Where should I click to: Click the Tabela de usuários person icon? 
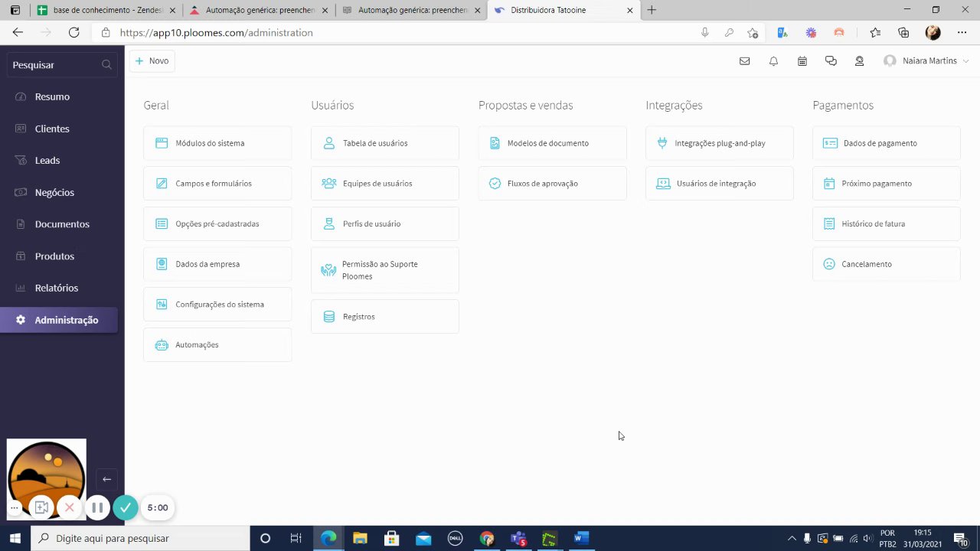coord(329,143)
